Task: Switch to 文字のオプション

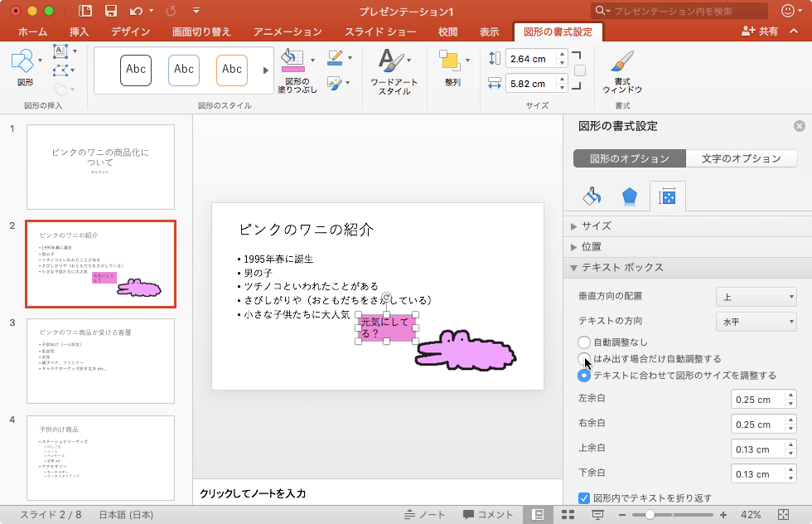Action: point(741,158)
